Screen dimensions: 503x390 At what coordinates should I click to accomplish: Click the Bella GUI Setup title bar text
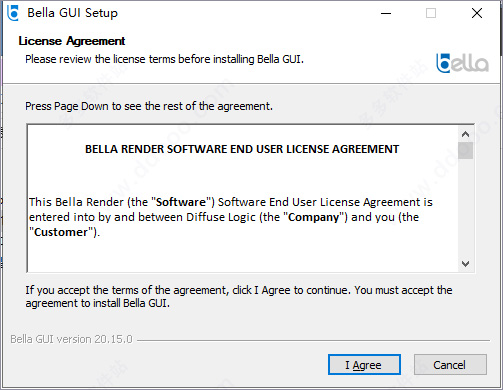coord(72,13)
